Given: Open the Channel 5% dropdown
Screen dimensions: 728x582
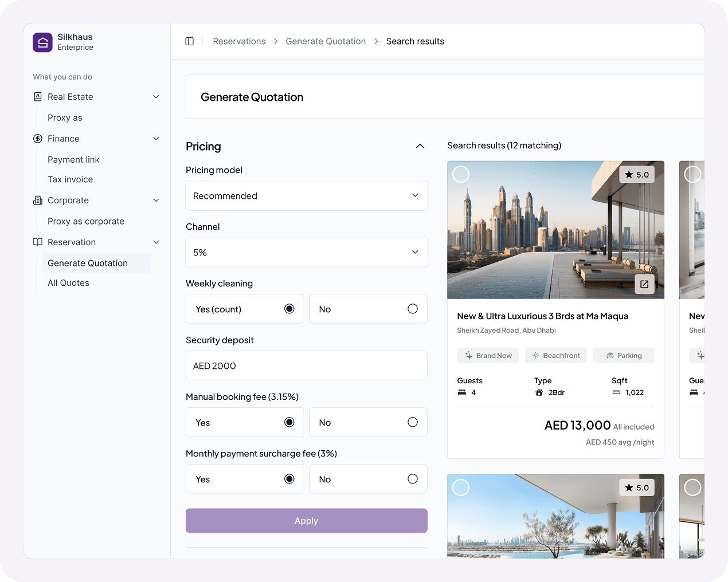Looking at the screenshot, I should [x=307, y=252].
